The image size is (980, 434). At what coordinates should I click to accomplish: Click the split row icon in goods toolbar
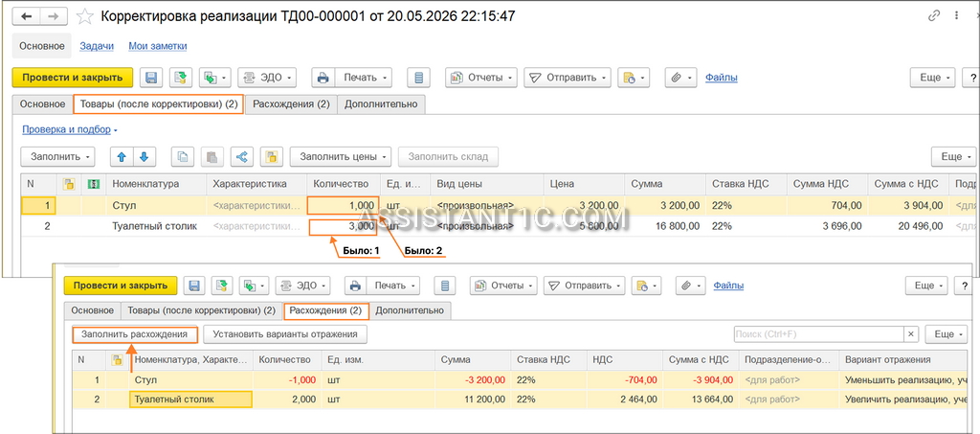pyautogui.click(x=242, y=156)
